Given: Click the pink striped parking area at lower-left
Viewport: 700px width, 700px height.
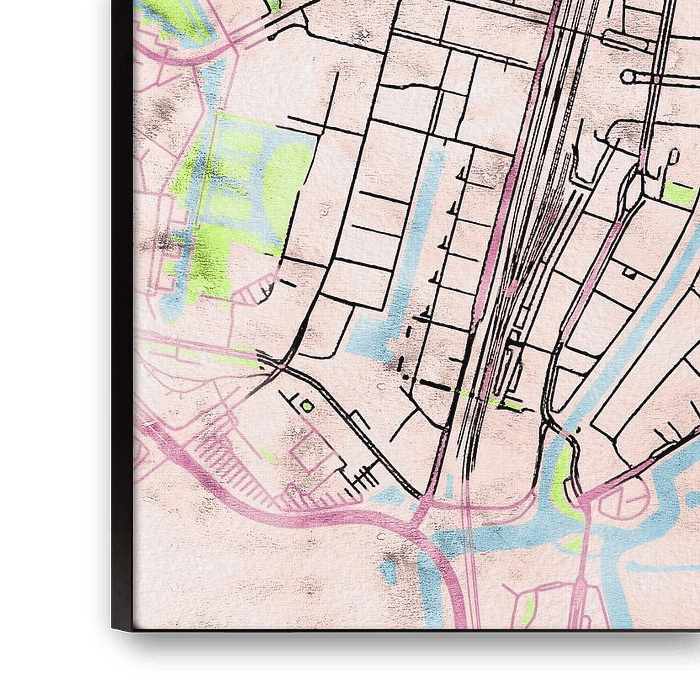Looking at the screenshot, I should [232, 468].
